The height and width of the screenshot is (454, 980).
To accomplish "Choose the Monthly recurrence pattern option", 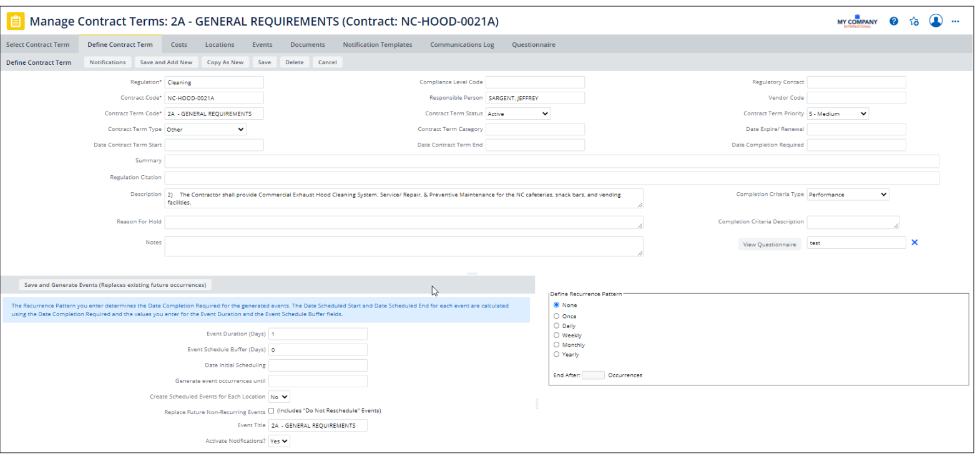I will tap(556, 345).
